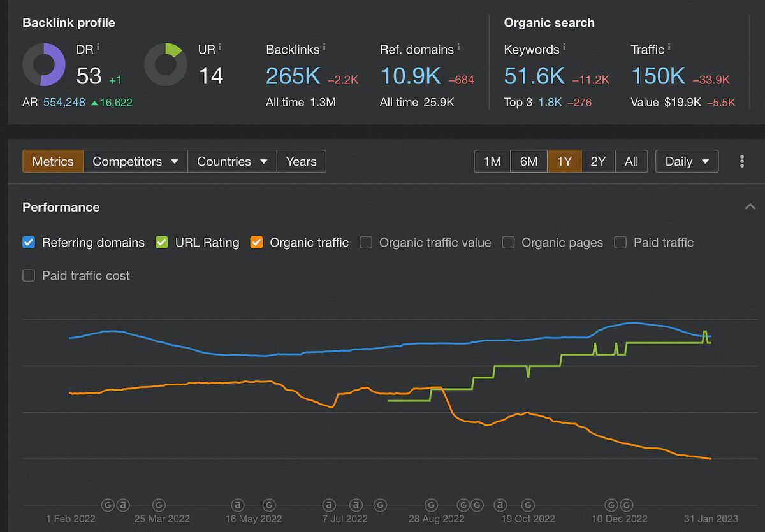
Task: Open the Daily interval dropdown
Action: point(687,161)
